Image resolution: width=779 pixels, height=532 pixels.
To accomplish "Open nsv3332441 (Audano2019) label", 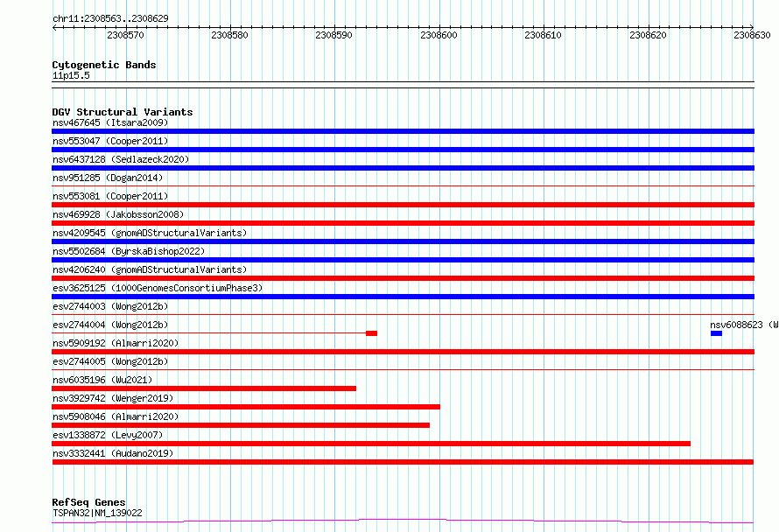I will (113, 453).
